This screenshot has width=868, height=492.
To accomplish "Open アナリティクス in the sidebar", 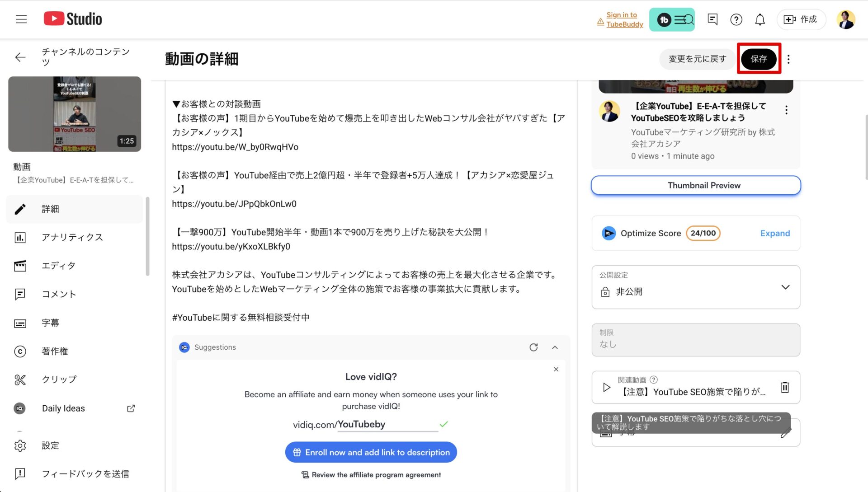I will pos(72,237).
